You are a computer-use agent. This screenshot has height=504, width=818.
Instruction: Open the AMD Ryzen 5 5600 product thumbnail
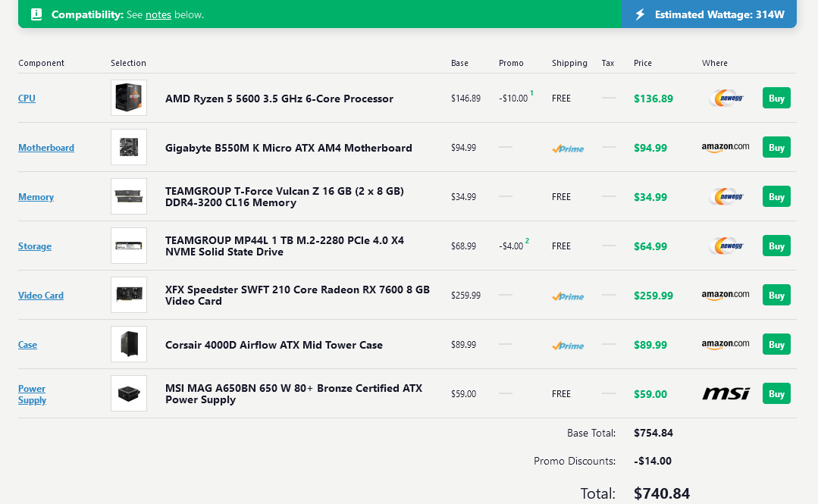click(129, 98)
